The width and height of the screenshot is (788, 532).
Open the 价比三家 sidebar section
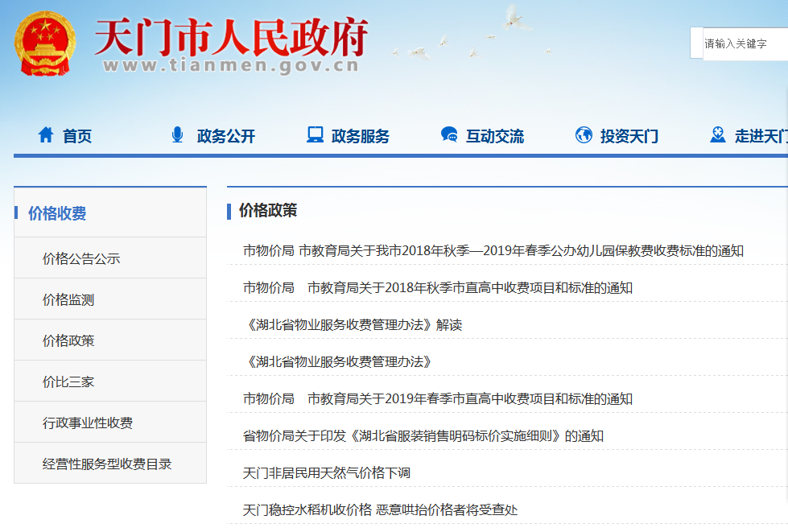click(68, 381)
